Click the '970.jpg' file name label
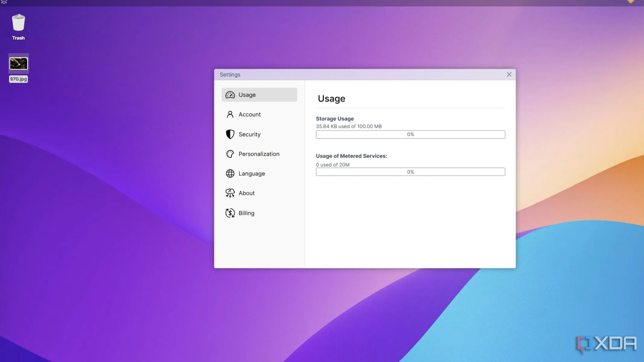 click(18, 79)
